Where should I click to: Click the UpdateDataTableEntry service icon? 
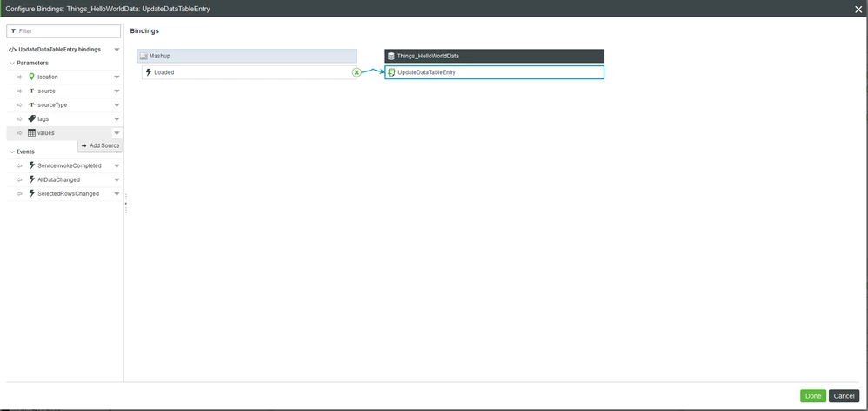(x=392, y=72)
